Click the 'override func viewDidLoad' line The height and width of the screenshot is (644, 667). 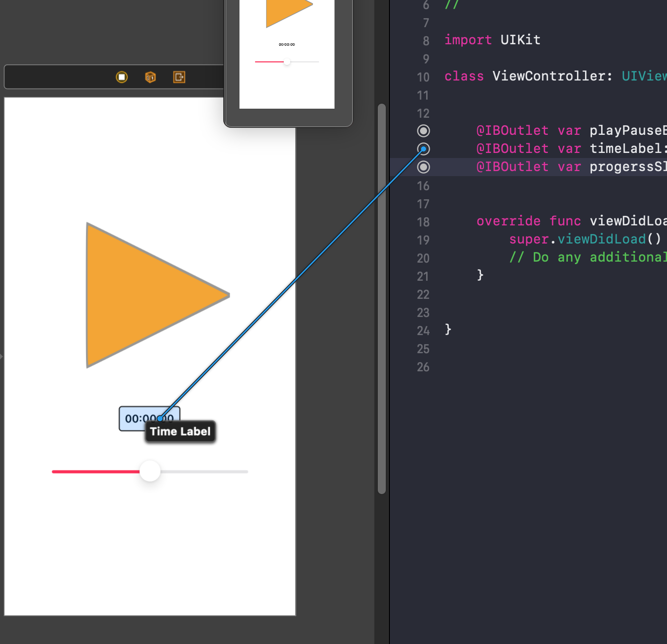tap(571, 221)
